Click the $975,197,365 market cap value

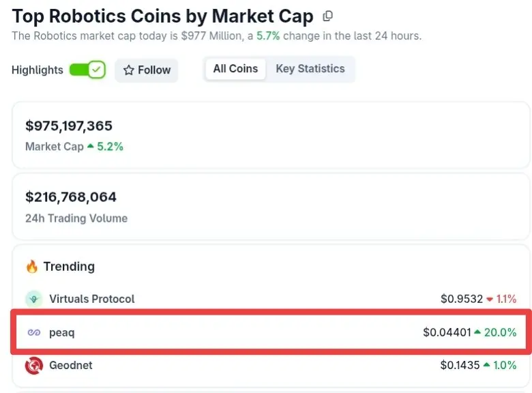(x=69, y=126)
